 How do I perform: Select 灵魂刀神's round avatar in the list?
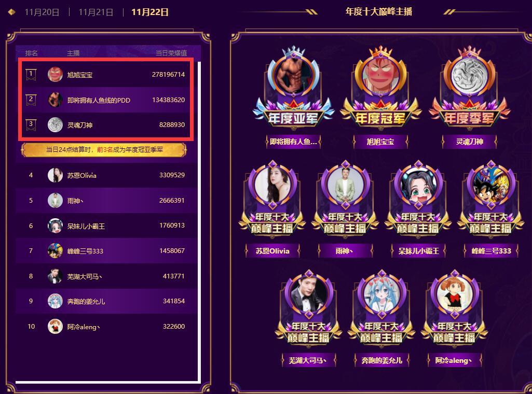tap(55, 124)
